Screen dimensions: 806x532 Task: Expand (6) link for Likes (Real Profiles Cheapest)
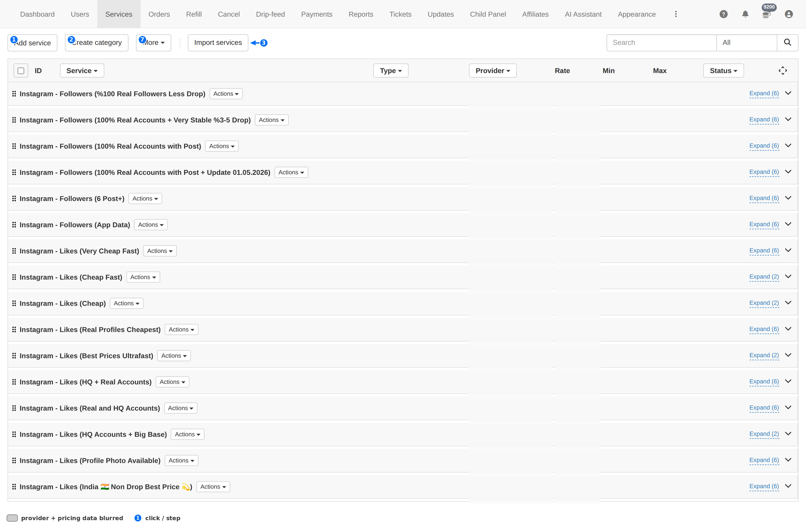764,329
